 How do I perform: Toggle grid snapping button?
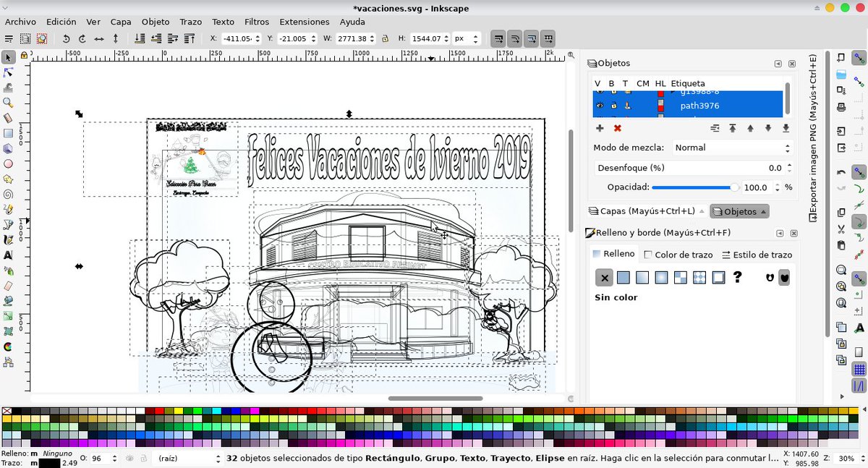[x=859, y=370]
